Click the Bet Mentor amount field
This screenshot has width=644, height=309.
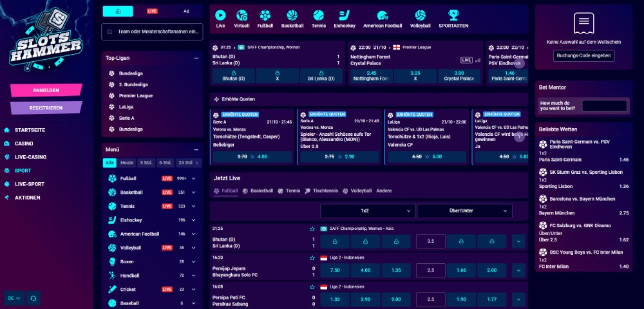604,106
